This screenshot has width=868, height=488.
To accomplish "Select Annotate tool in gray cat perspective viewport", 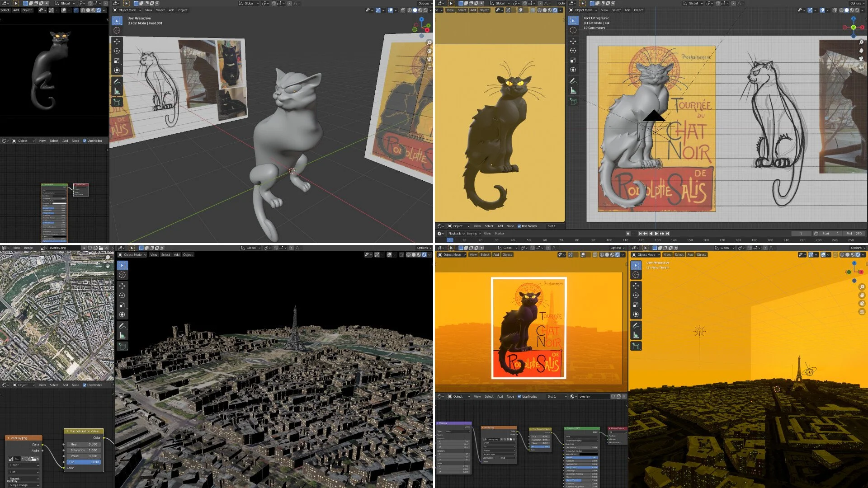I will coord(117,82).
